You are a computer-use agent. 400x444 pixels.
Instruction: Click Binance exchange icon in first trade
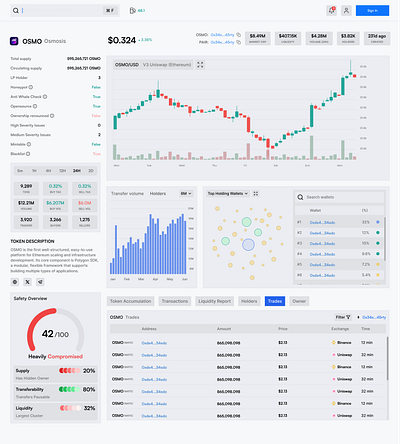pos(333,343)
